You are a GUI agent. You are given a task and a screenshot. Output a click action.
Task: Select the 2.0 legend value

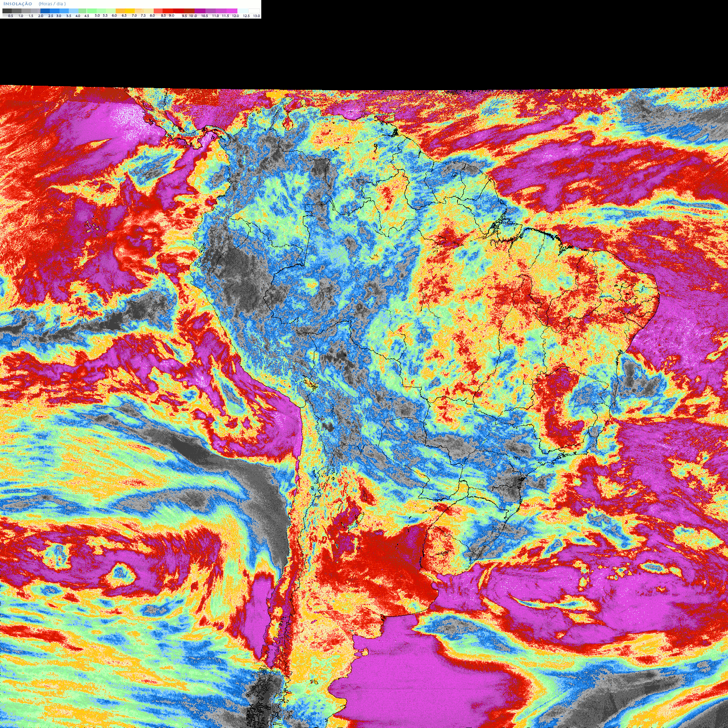(x=40, y=16)
